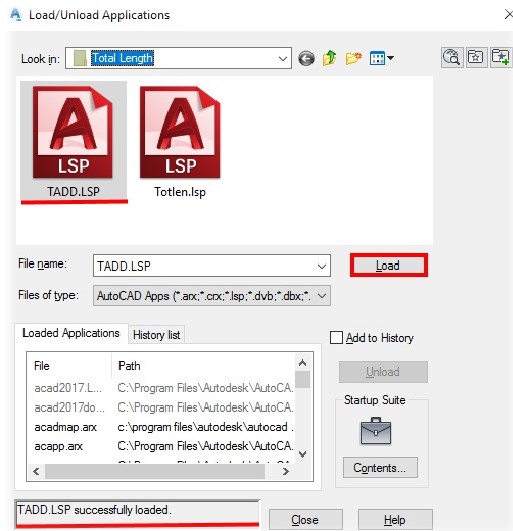Select the TADD.LSP file icon
The image size is (513, 531).
click(x=73, y=142)
